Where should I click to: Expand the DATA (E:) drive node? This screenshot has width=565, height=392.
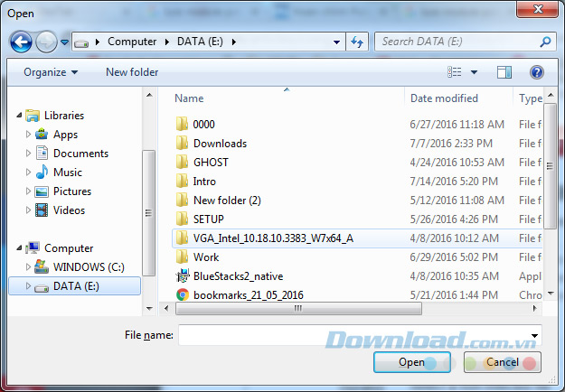point(28,286)
